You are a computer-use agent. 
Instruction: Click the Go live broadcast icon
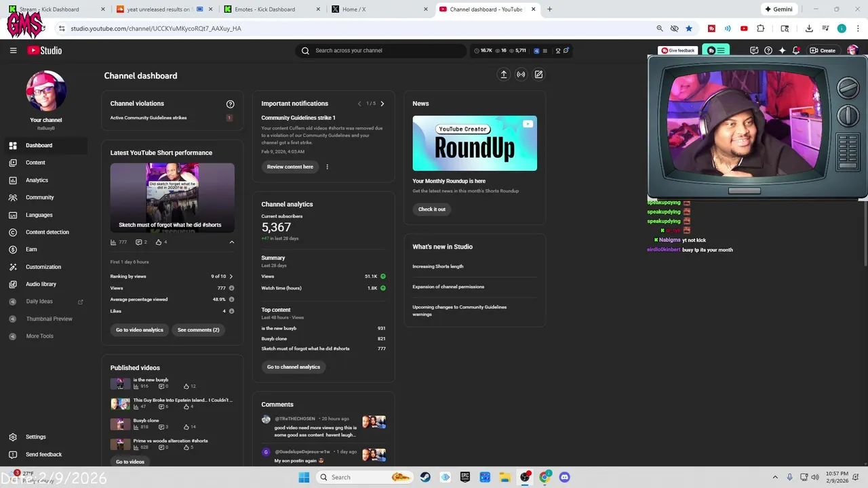tap(521, 75)
